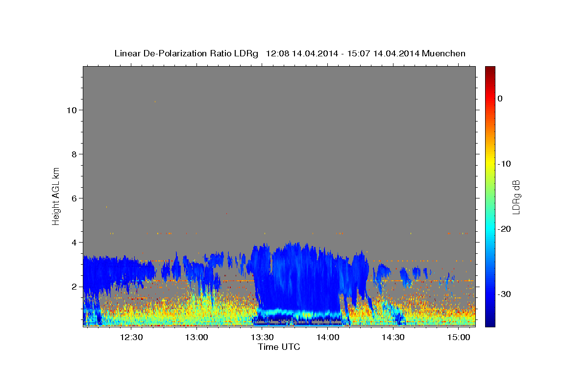588x392 pixels.
Task: Click the plot title text
Action: [x=290, y=53]
